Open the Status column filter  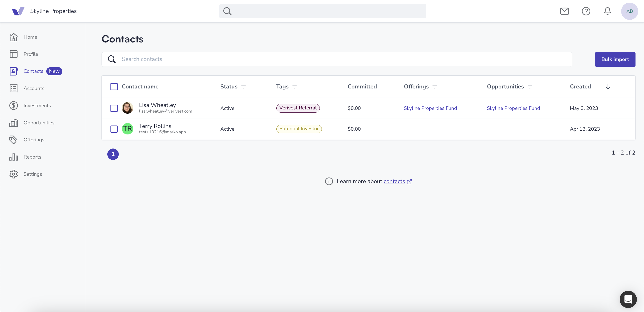point(243,87)
